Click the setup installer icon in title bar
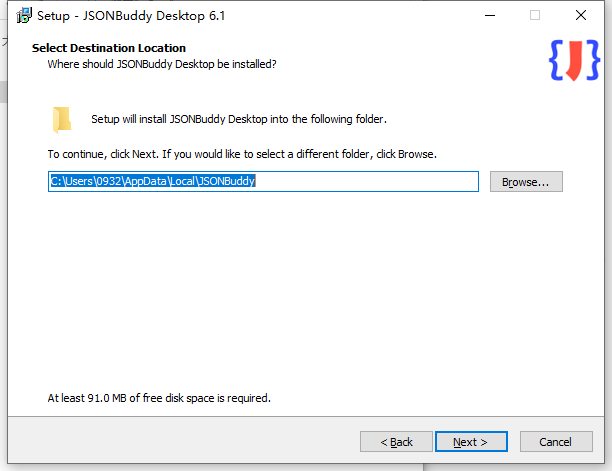Viewport: 612px width, 471px height. coord(23,16)
